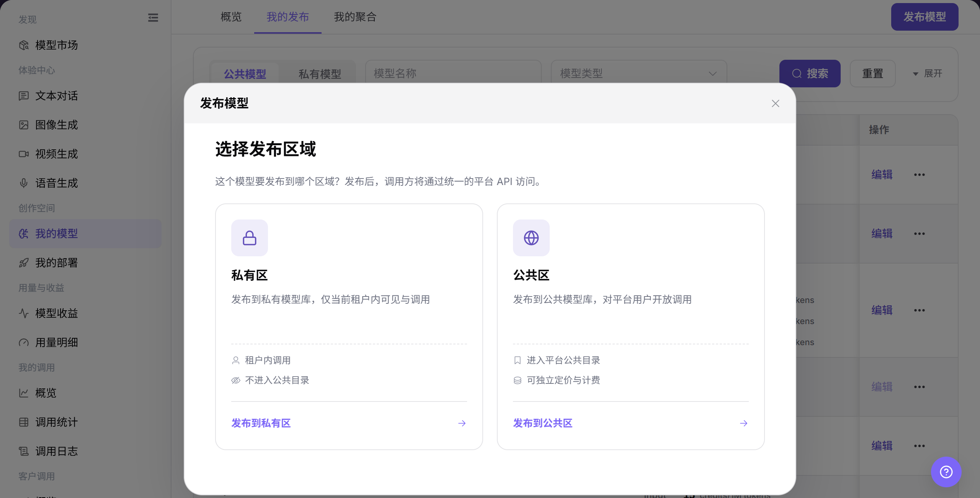This screenshot has height=498, width=980.
Task: Click the 进入平台公共目录 bookmark icon
Action: pos(518,360)
